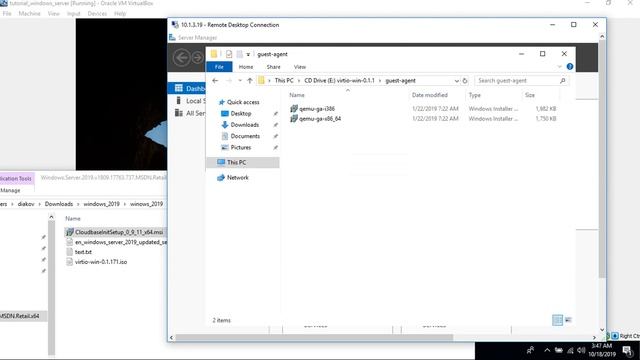Image resolution: width=640 pixels, height=360 pixels.
Task: Select This PC in navigation pane
Action: (242, 162)
